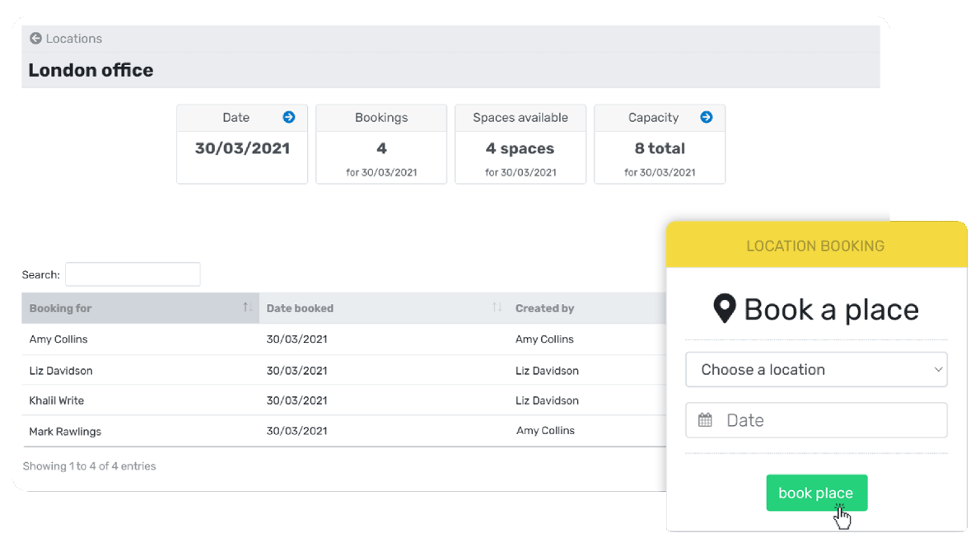Viewport: 980px width, 552px height.
Task: Click the London office page title
Action: 91,70
